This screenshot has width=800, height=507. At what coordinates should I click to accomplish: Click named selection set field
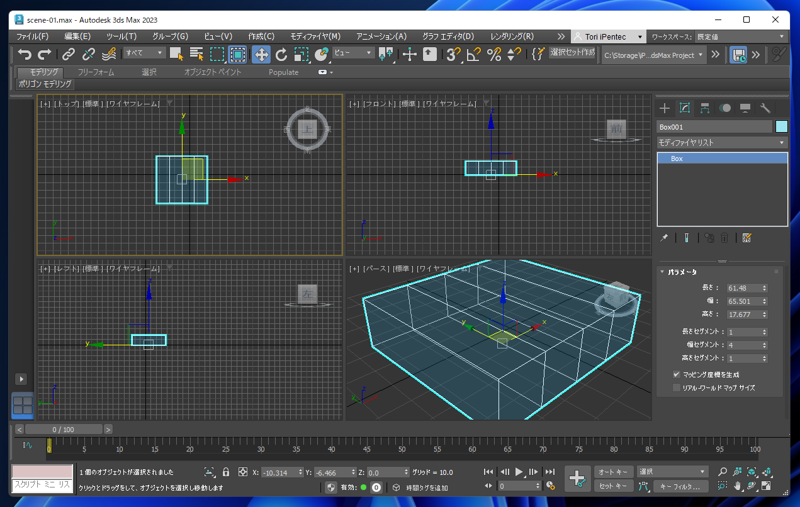coord(572,53)
